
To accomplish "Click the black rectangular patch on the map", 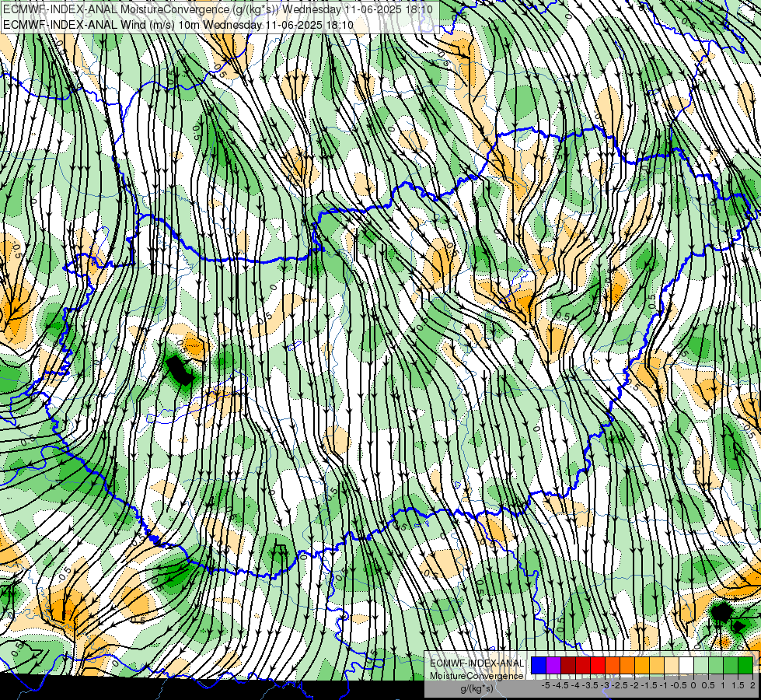I will pos(180,371).
